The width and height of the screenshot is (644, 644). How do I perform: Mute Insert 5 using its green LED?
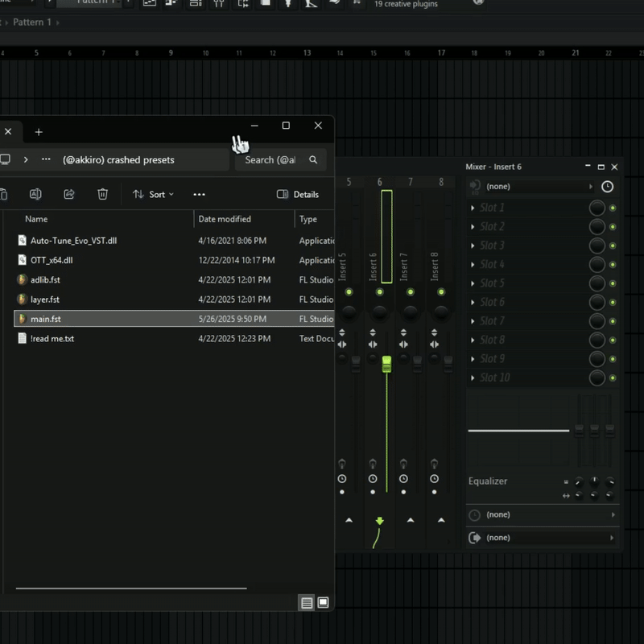tap(349, 292)
